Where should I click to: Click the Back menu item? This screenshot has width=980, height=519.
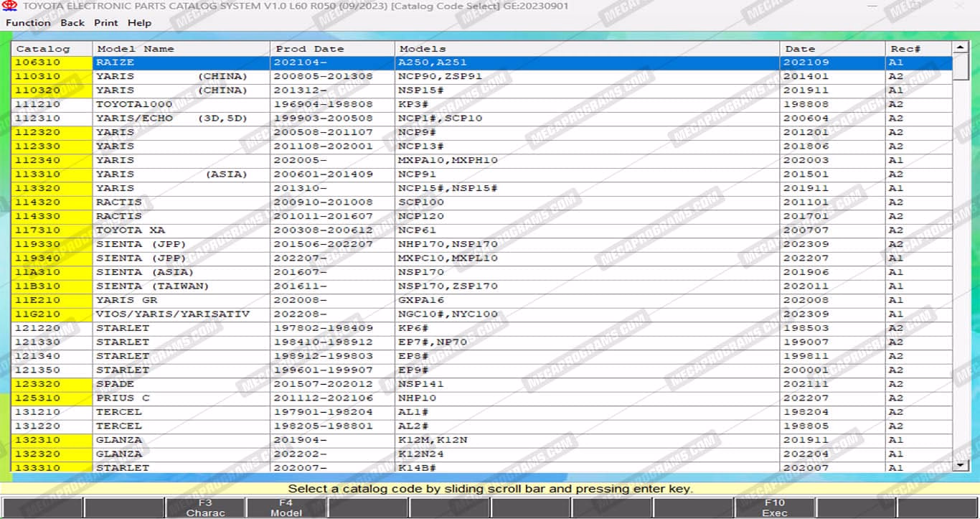[x=72, y=22]
